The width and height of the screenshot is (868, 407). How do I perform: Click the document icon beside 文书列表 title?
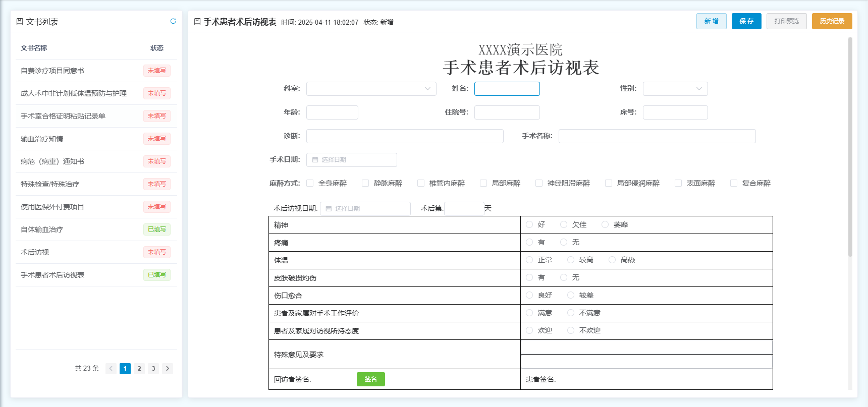20,22
